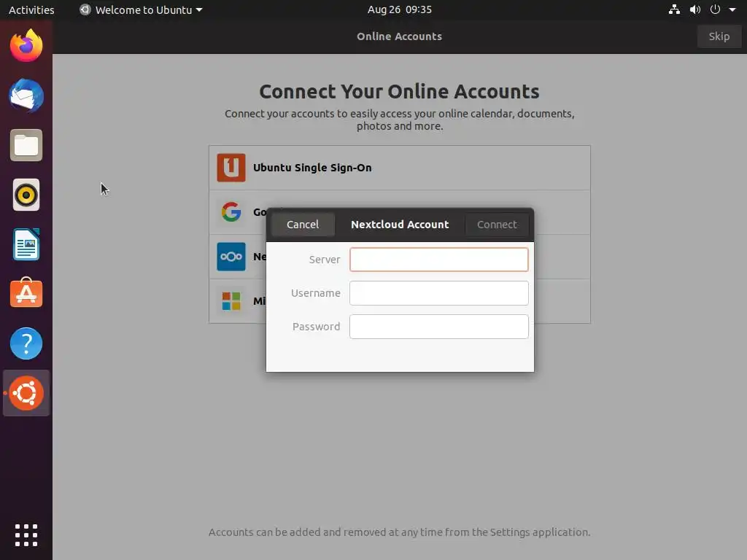Click the Password label
Image resolution: width=747 pixels, height=560 pixels.
click(317, 327)
